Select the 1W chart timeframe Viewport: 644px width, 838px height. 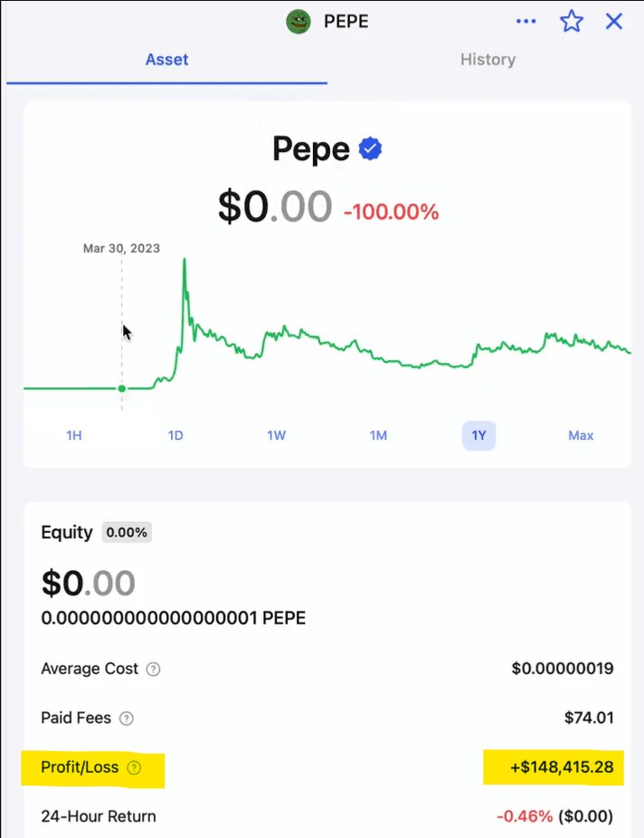pyautogui.click(x=277, y=435)
